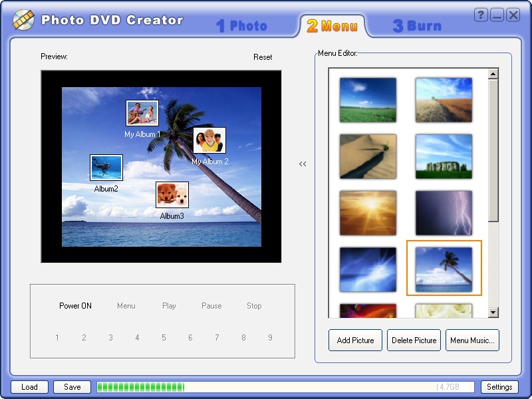Open Menu Music dialog
Screen dimensions: 532x399
click(x=472, y=340)
